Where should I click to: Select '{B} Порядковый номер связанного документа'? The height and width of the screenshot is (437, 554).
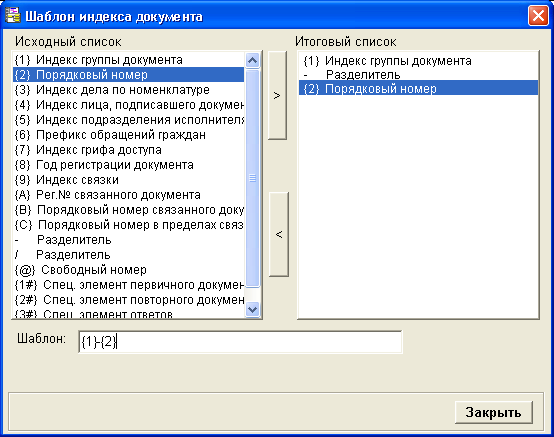[129, 209]
